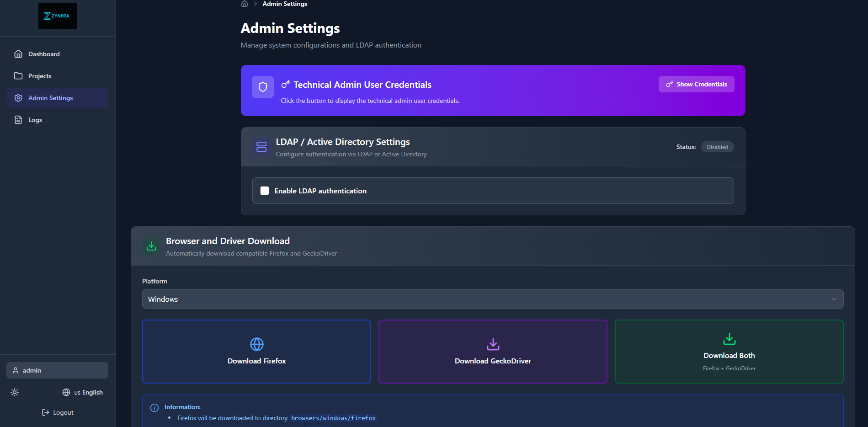Click the green download icon beside Browser and Driver Download
The width and height of the screenshot is (868, 427).
(151, 246)
